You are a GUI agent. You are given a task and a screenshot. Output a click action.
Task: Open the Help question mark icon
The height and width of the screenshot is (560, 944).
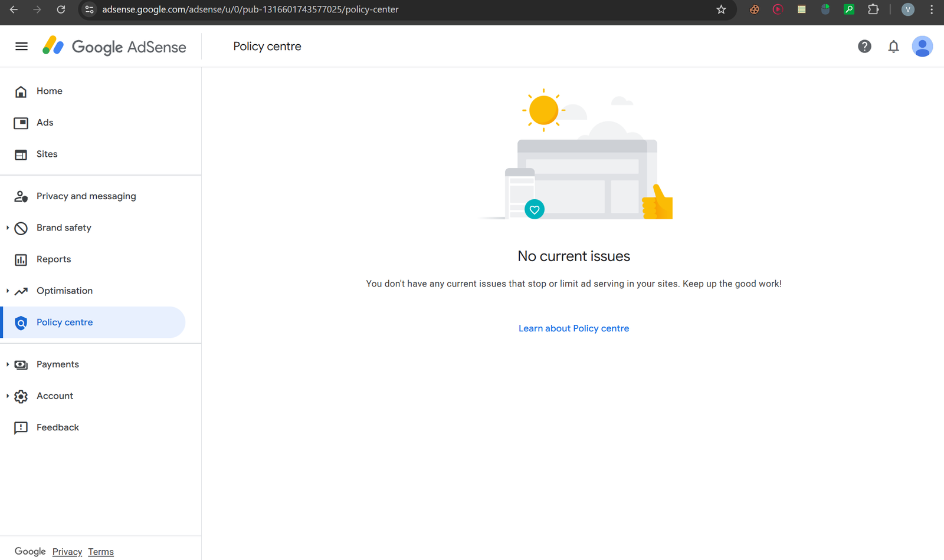point(864,47)
